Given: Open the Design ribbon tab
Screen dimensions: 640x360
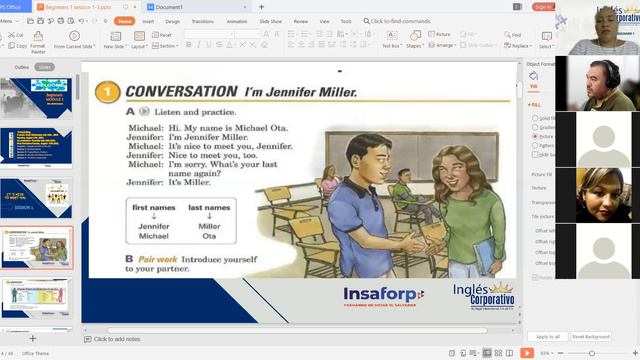Looking at the screenshot, I should click(172, 21).
